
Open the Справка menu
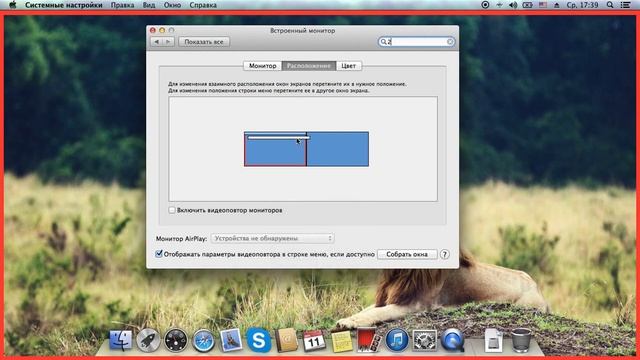pos(203,5)
